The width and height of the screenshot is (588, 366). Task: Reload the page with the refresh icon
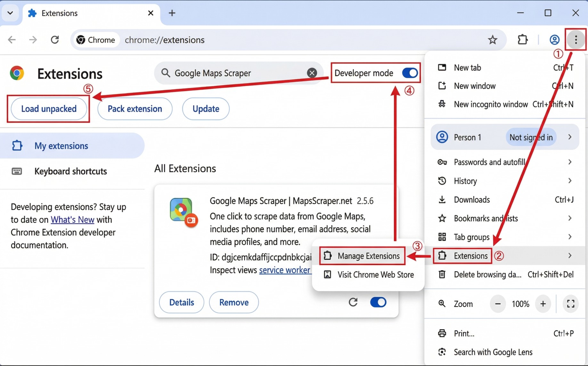[x=55, y=40]
